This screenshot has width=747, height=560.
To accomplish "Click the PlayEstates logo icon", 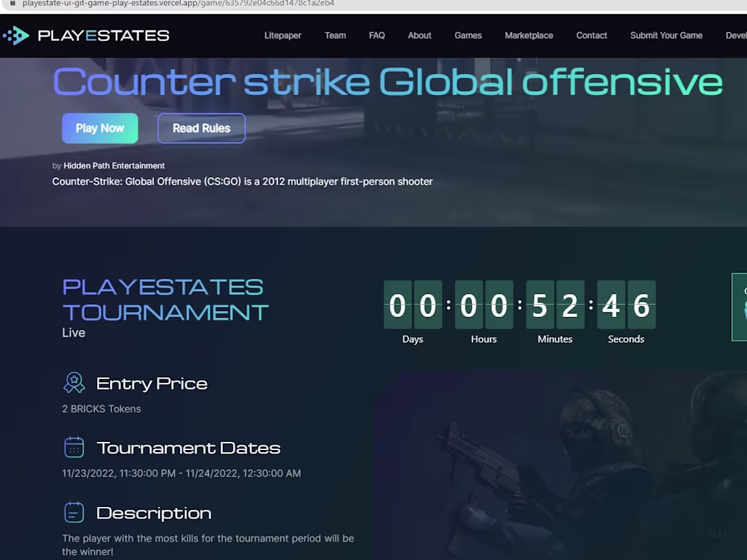I will click(15, 35).
